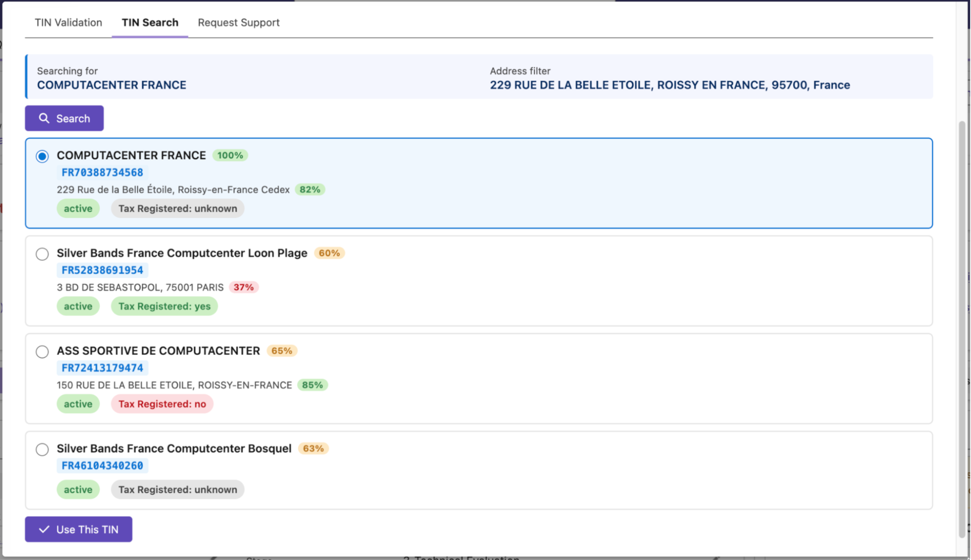Select Silver Bands France Computcenter Bosquel radio
This screenshot has width=971, height=560.
point(42,449)
